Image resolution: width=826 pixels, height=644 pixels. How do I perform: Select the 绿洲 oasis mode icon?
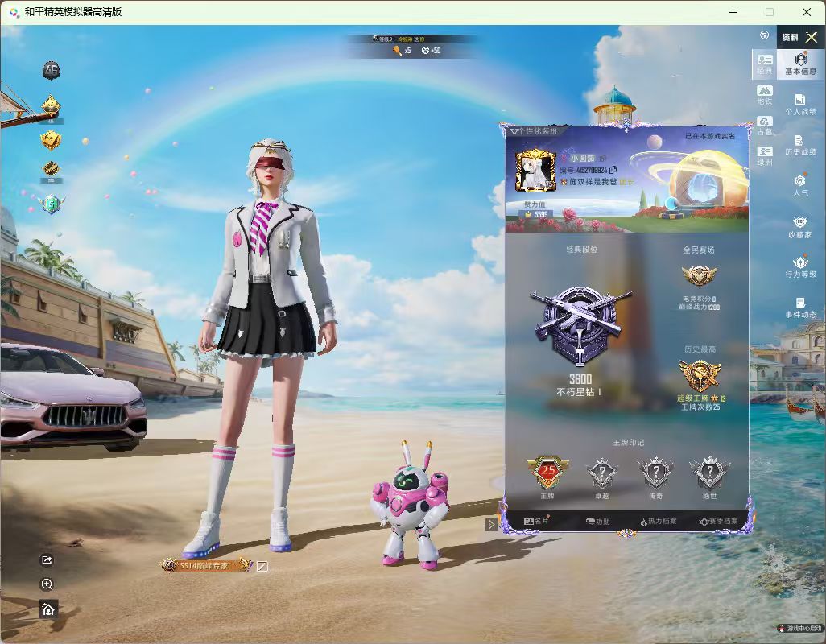pyautogui.click(x=764, y=156)
